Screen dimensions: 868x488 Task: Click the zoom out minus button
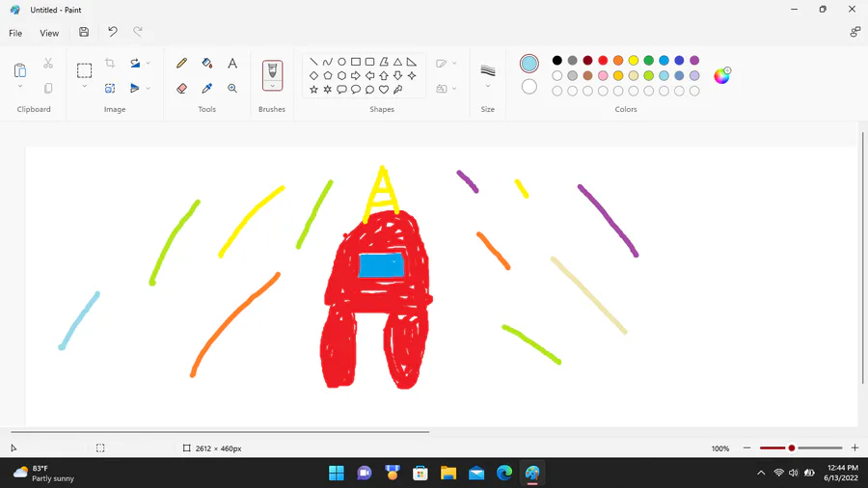pyautogui.click(x=746, y=447)
